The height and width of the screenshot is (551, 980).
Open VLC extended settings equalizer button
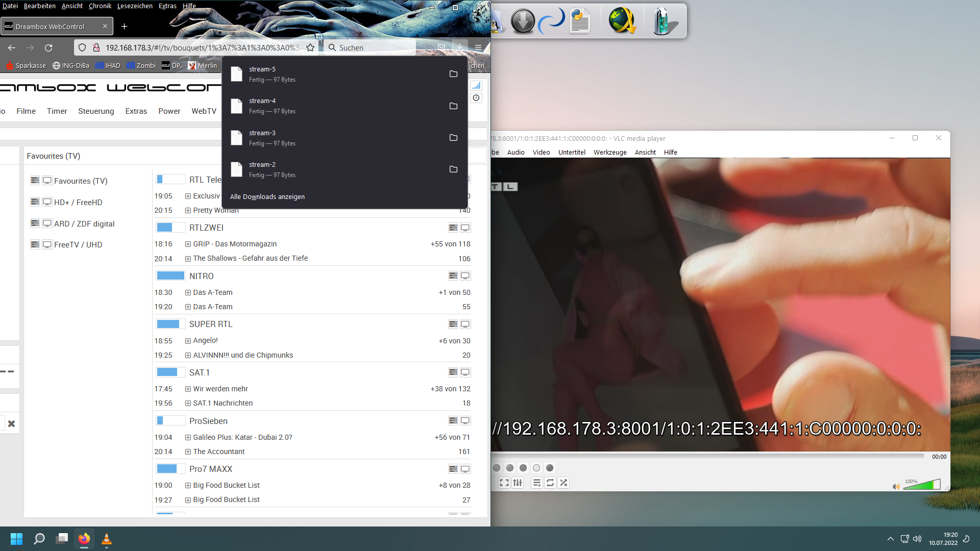click(518, 483)
